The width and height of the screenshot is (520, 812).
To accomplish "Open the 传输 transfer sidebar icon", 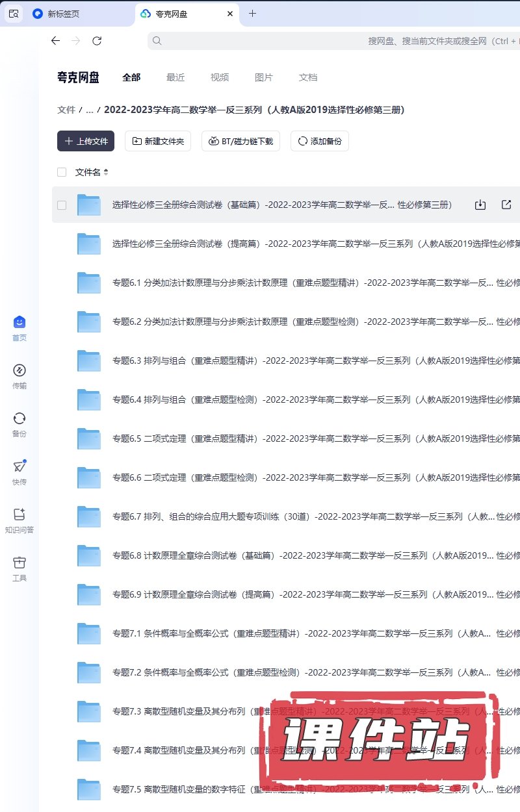I will coord(19,371).
